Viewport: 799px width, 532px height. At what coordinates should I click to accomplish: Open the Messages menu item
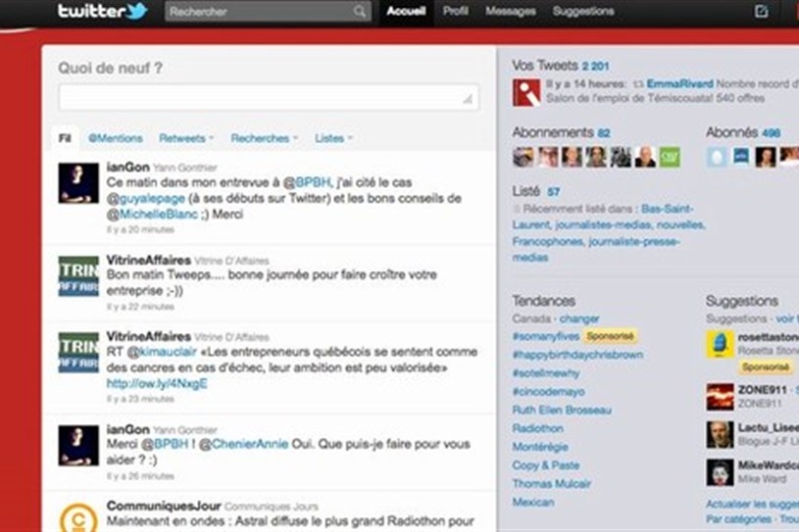tap(510, 11)
